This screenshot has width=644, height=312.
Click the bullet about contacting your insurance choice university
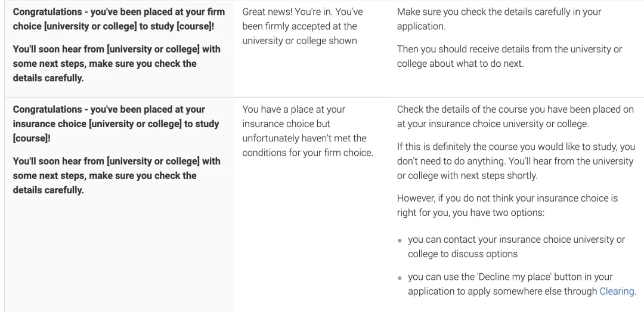(x=516, y=246)
